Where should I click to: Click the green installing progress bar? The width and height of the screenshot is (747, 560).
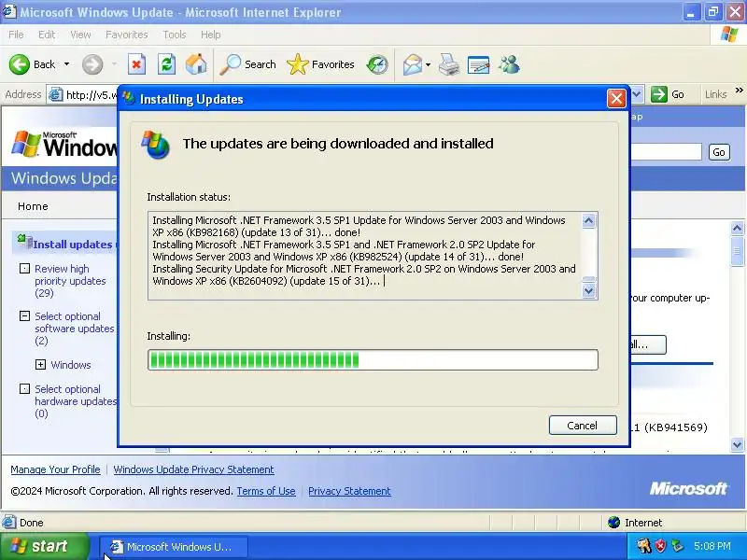pos(373,359)
